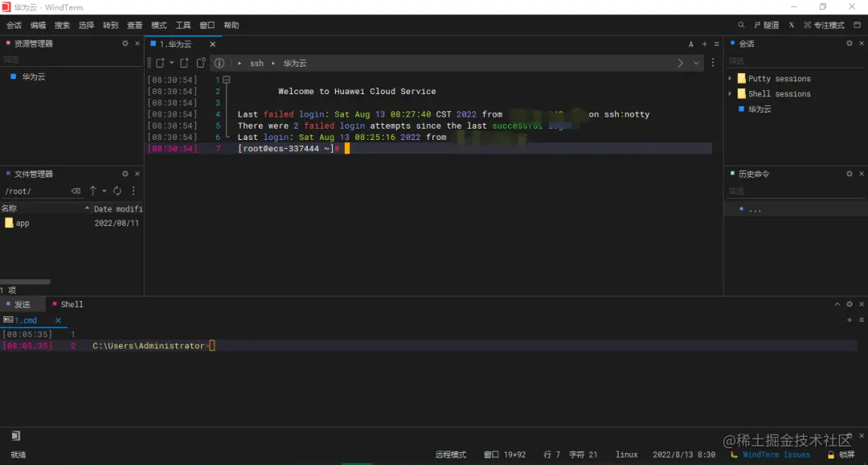Open the 工具 menu

(183, 26)
